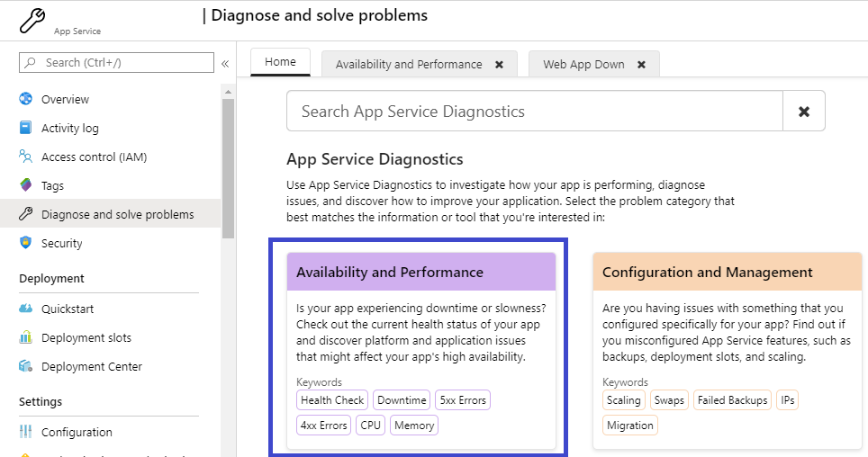Collapse the sidebar with double-chevron arrow
This screenshot has width=868, height=457.
click(225, 63)
